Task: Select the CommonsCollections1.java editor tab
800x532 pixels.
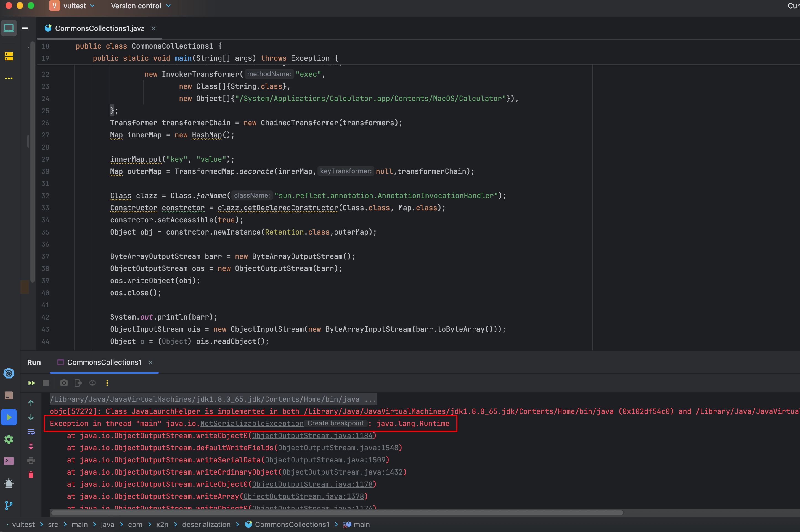Action: point(100,28)
